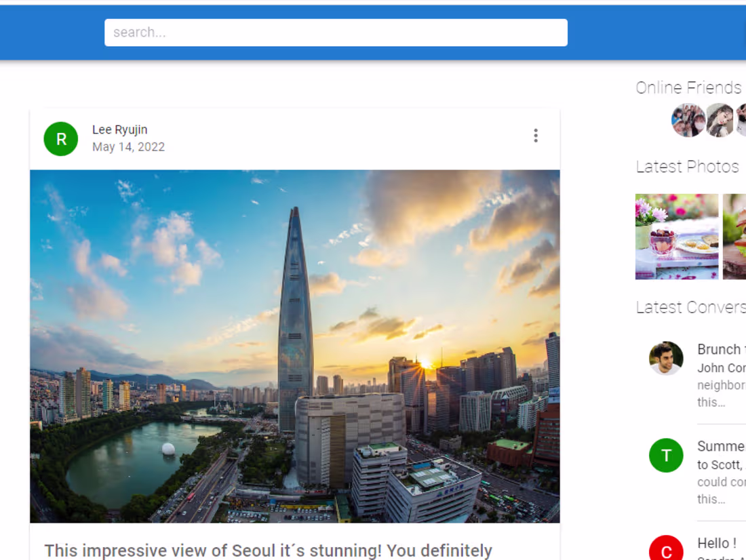Click the search field in the header

336,32
